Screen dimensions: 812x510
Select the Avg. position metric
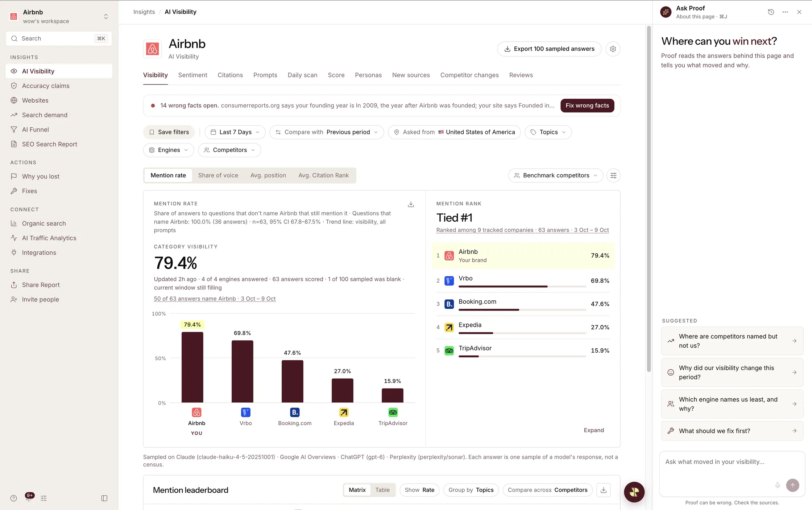[268, 175]
